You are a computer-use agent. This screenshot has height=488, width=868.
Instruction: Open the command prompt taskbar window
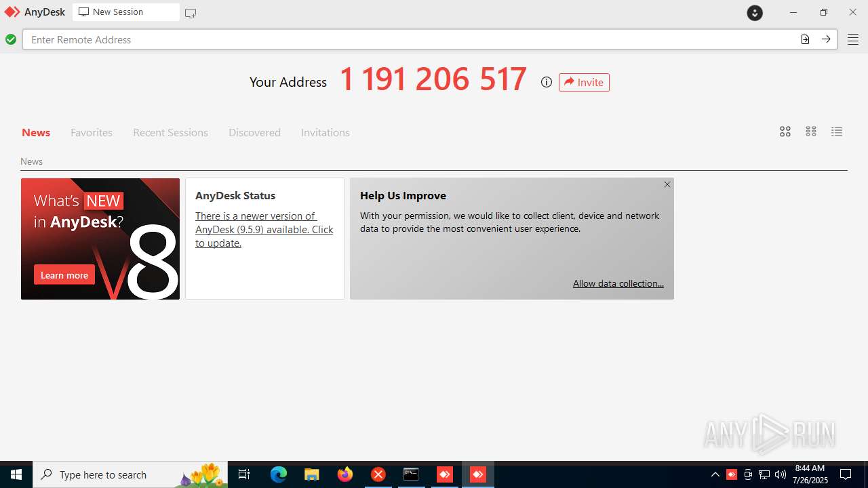[x=412, y=474]
